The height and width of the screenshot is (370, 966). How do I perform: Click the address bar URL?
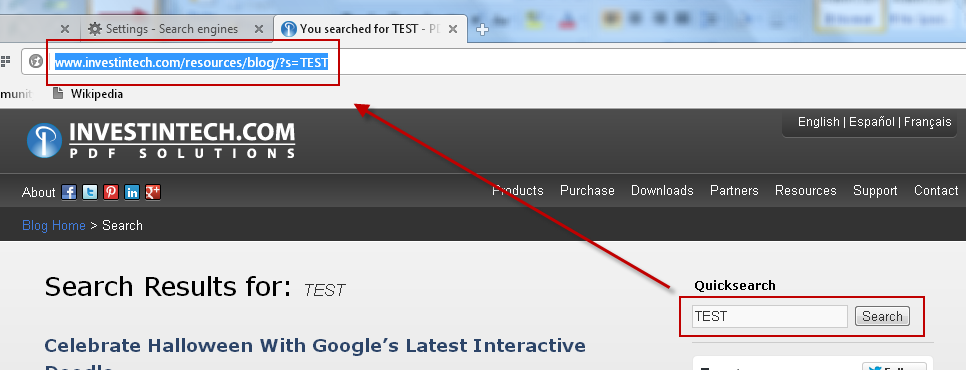coord(192,62)
